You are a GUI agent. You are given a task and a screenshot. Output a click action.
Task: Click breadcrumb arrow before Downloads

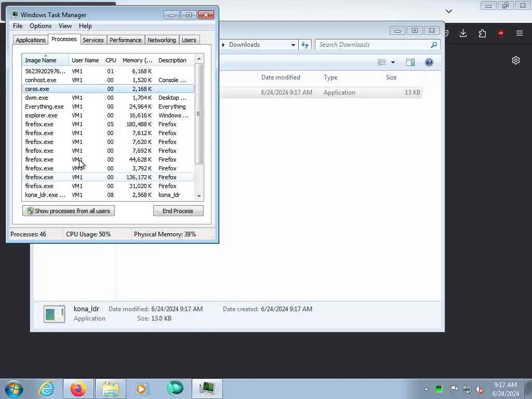(223, 45)
